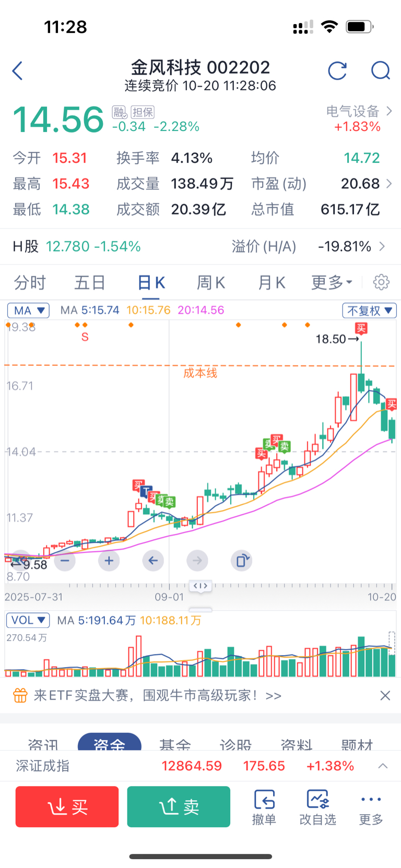
Task: Tap the 成本线 cost line label
Action: click(200, 373)
